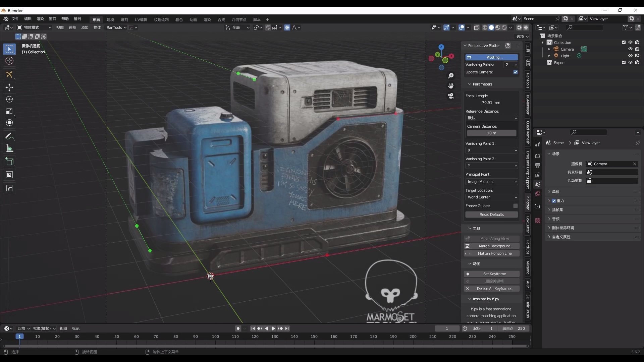Viewport: 644px width, 362px height.
Task: Pick the Add Cube tool
Action: pos(9,162)
